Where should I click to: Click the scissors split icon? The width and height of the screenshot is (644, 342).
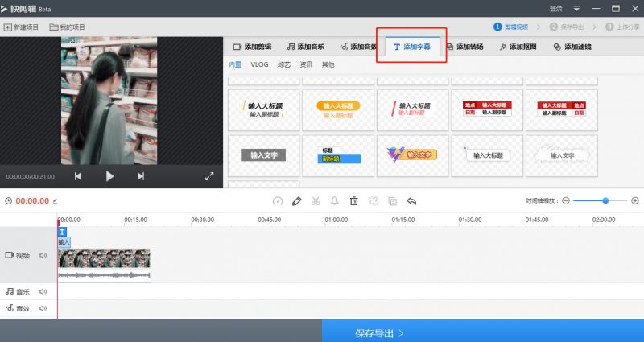tap(316, 201)
